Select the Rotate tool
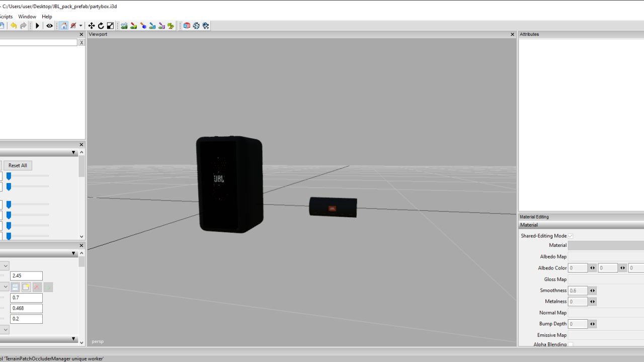The image size is (644, 362). click(101, 26)
